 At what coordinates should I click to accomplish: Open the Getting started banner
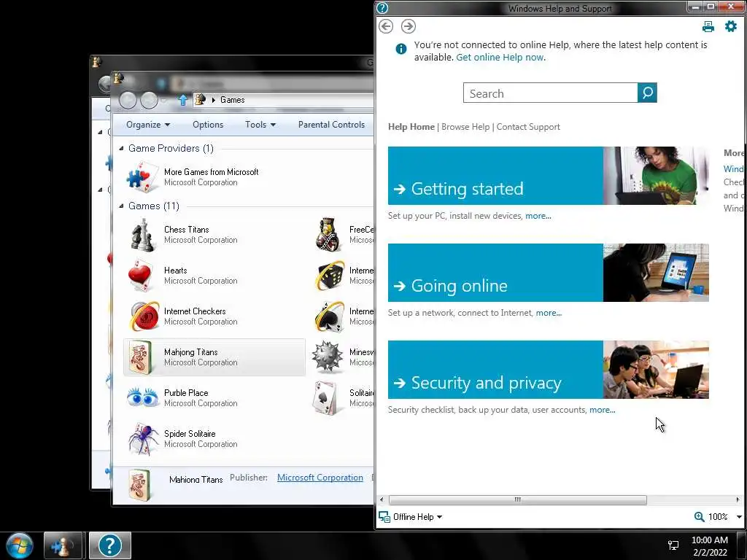click(495, 176)
